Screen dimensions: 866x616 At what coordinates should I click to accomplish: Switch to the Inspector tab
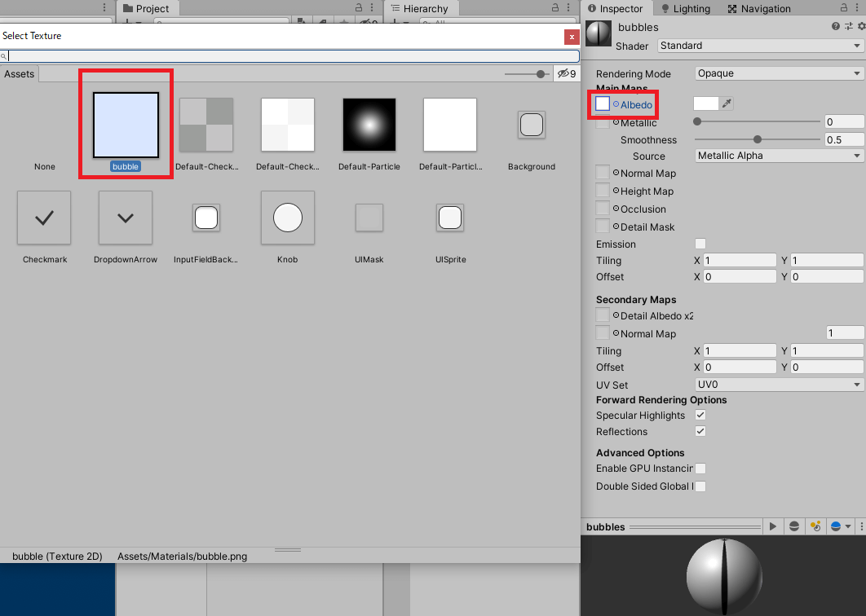[x=616, y=8]
